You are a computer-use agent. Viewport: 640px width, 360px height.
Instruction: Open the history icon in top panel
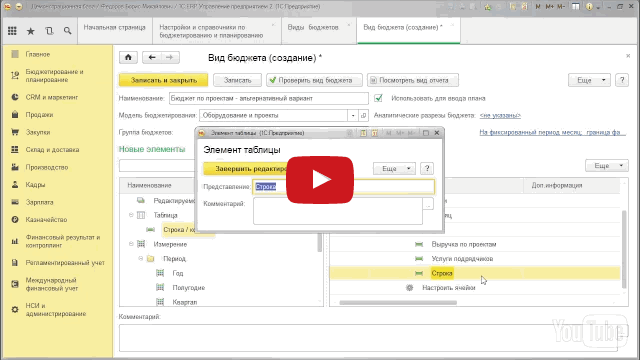(49, 31)
